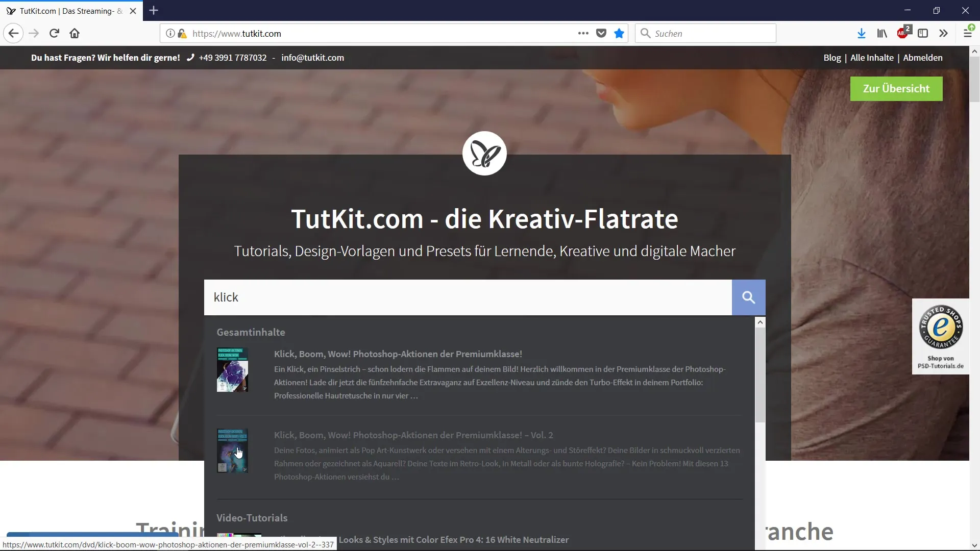
Task: Open result Klick, Boom, Wow! – Vol. 2
Action: pos(413,435)
